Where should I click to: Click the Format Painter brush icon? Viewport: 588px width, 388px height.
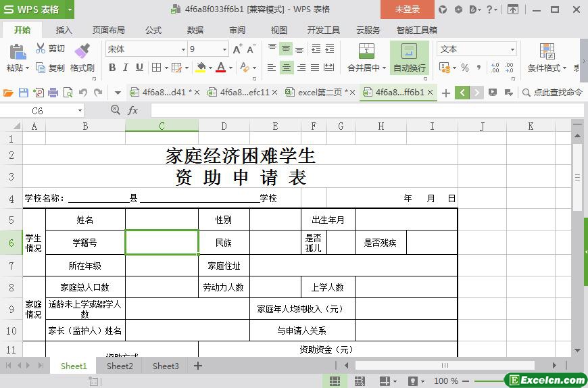click(82, 51)
